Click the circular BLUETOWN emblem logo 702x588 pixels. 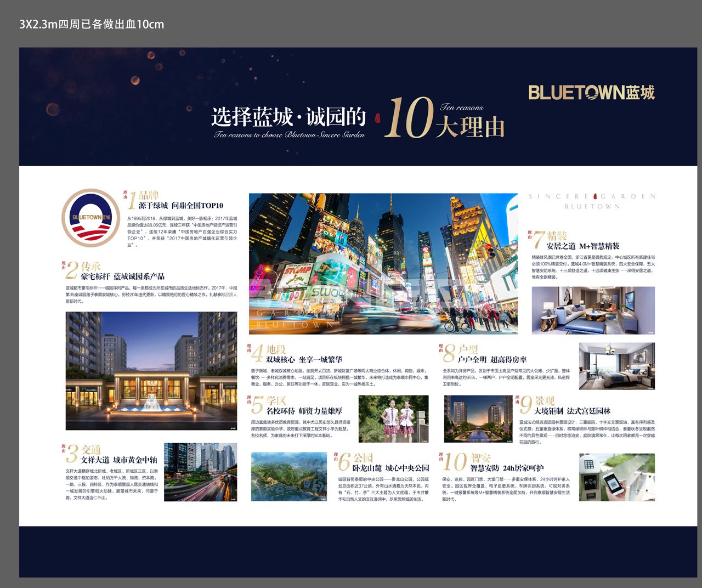point(90,218)
